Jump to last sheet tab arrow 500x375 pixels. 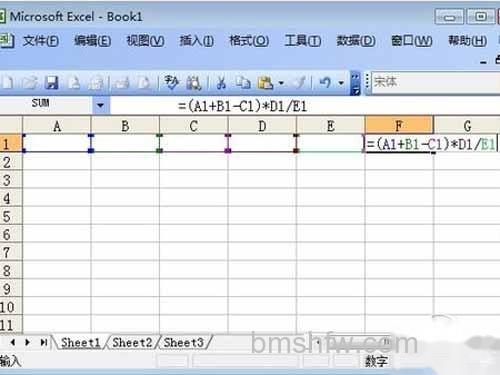pyautogui.click(x=43, y=342)
